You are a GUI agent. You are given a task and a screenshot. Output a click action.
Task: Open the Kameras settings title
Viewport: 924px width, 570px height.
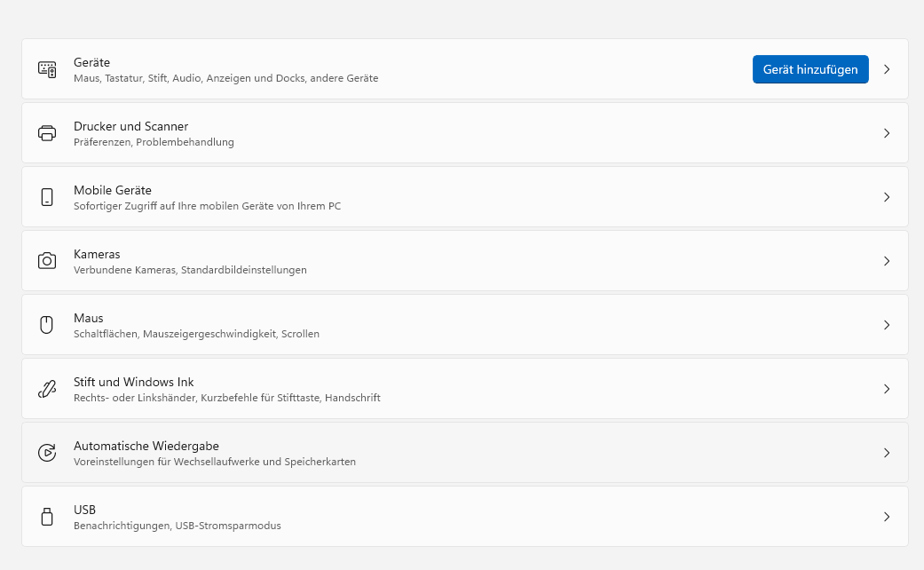point(97,254)
